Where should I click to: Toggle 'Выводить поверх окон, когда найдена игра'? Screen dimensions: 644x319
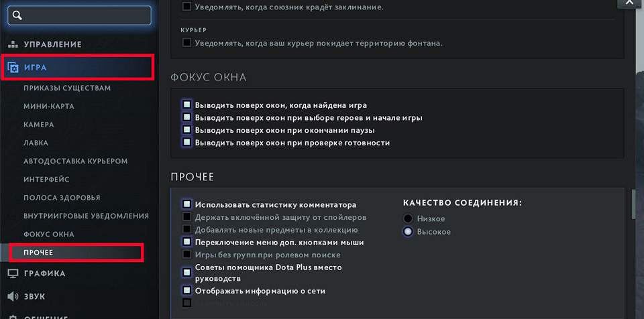[x=186, y=105]
